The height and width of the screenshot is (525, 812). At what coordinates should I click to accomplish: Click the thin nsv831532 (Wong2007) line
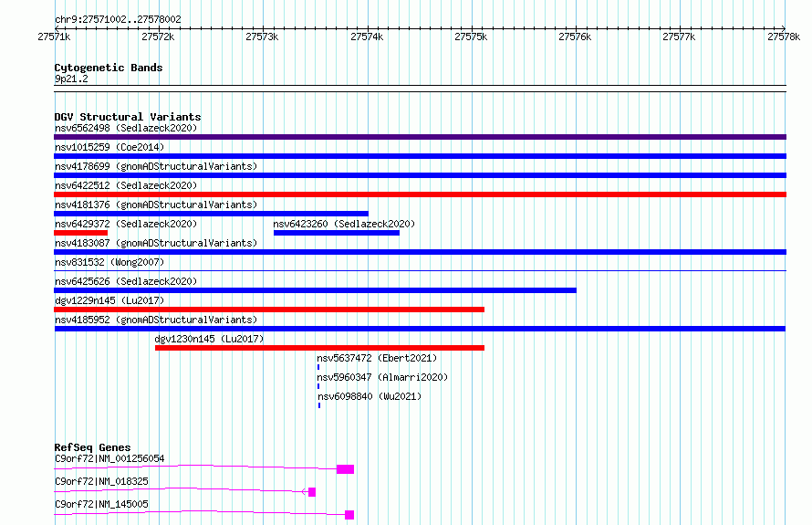tap(420, 270)
